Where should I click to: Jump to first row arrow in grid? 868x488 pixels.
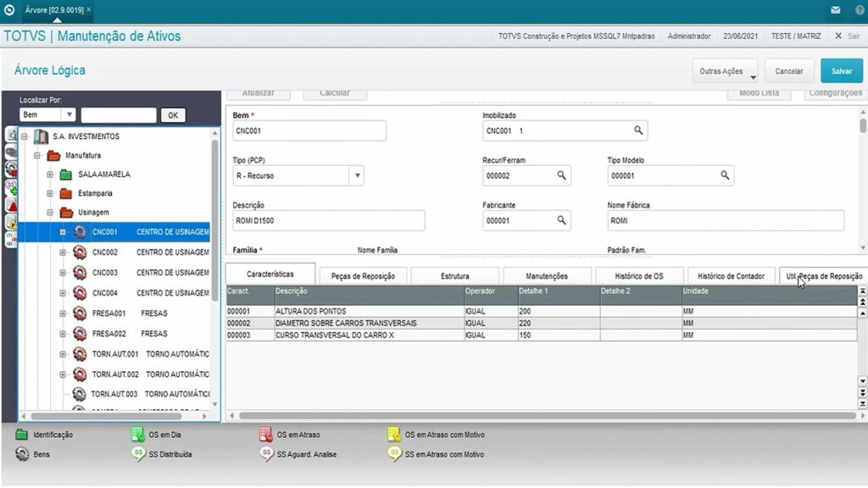(862, 291)
